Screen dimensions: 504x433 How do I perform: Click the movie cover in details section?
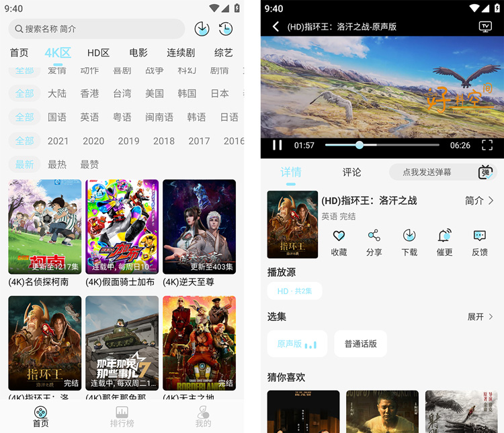(292, 224)
